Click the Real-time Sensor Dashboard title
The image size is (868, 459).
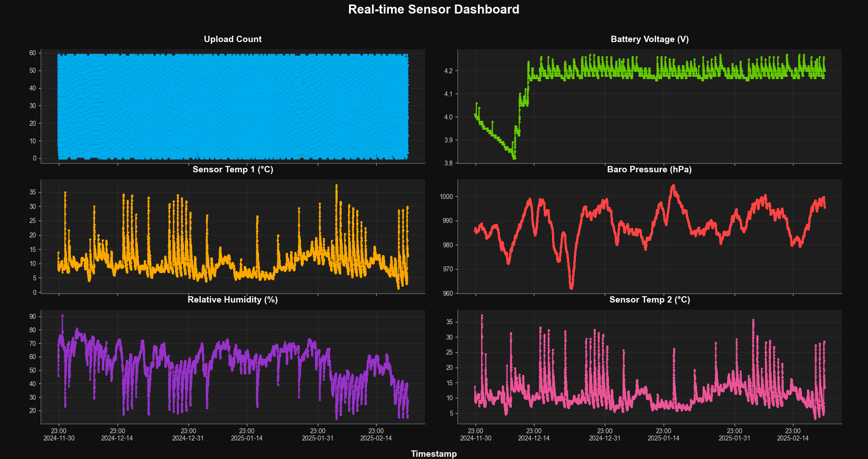pyautogui.click(x=434, y=9)
